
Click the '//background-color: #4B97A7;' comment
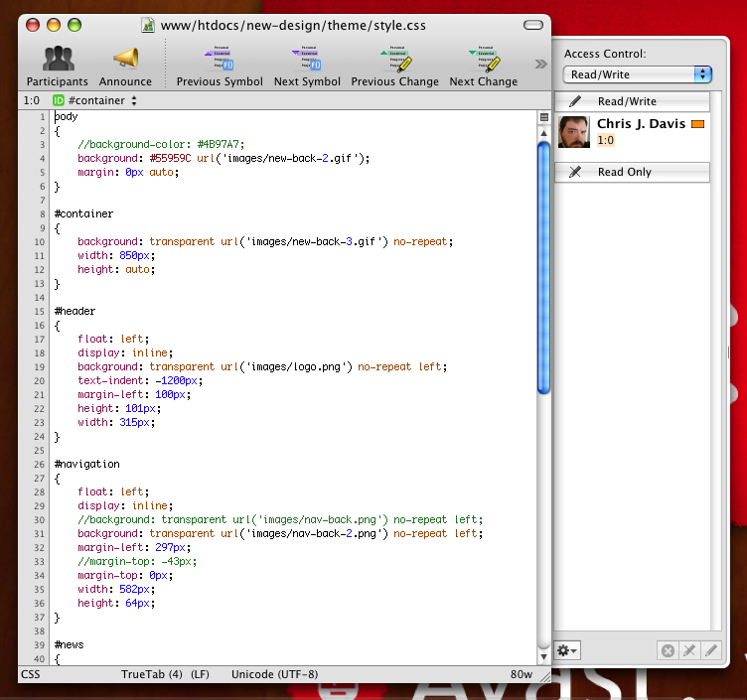pos(161,144)
